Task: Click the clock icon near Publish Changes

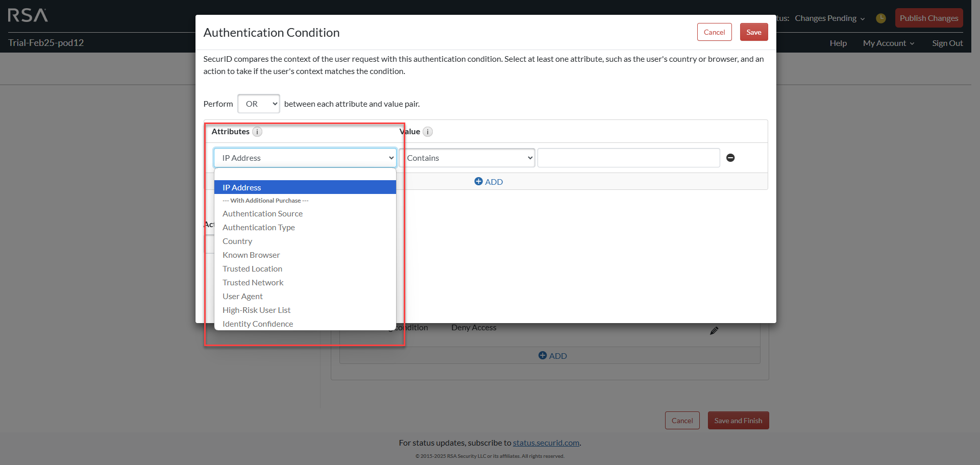Action: 880,18
